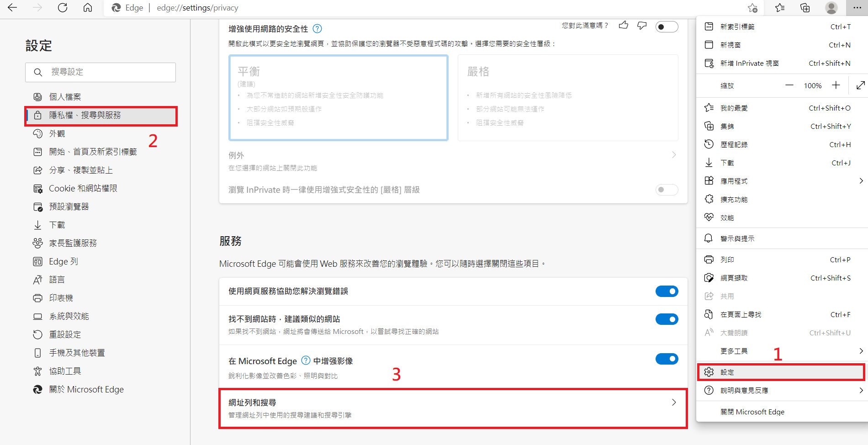868x445 pixels.
Task: Disable 找不到網站時建議類似的網站 switch
Action: (667, 319)
